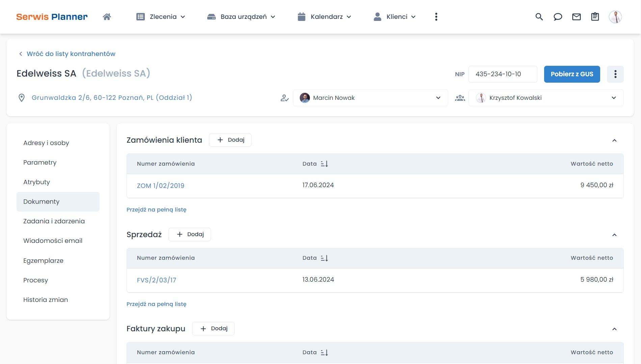Select the Parametry tab
The image size is (641, 364).
58,163
